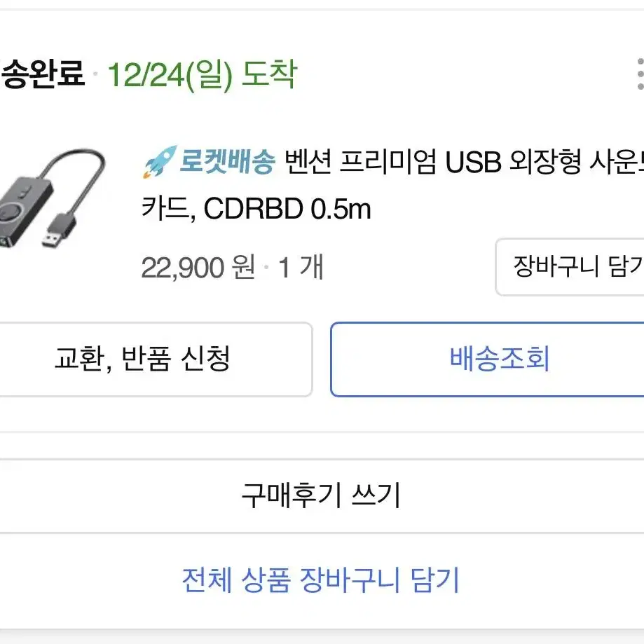The image size is (644, 644).
Task: Tap the 프리미엄 word in product name
Action: [388, 161]
